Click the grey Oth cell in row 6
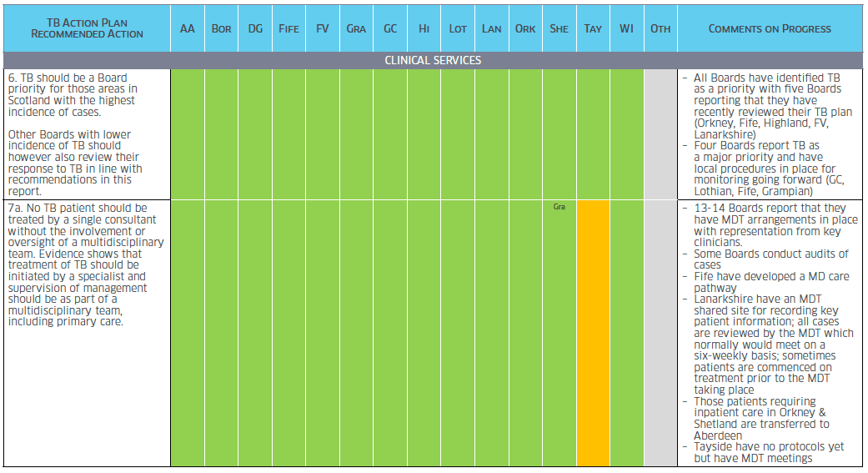This screenshot has width=868, height=473. coord(660,134)
